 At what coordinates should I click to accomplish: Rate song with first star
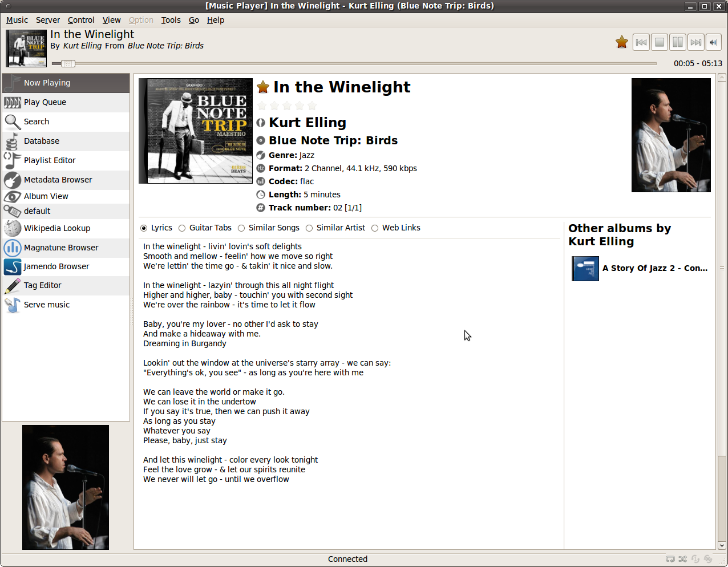click(262, 106)
